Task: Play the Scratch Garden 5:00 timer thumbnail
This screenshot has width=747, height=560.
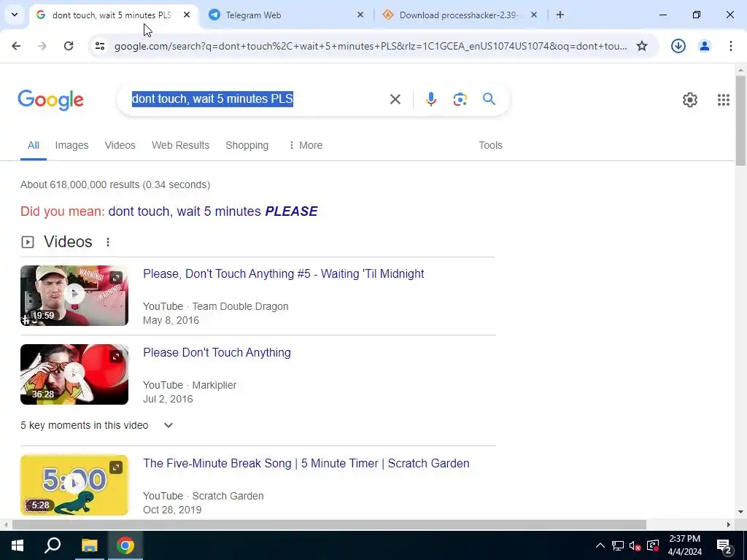Action: tap(74, 485)
